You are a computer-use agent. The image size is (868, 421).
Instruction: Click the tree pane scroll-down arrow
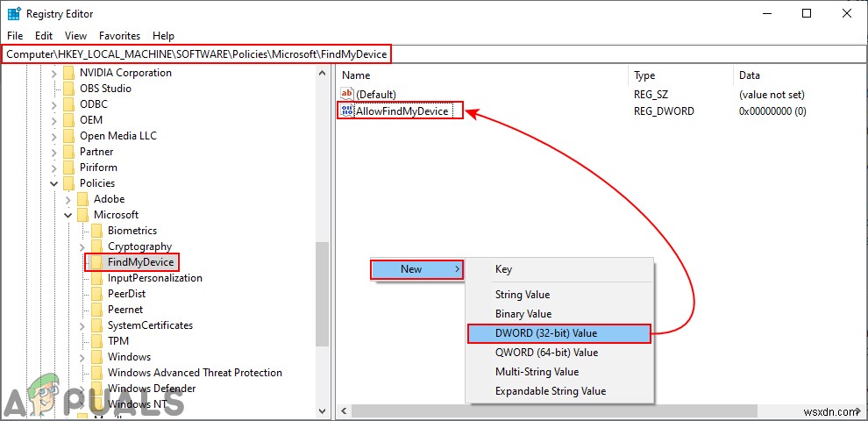click(322, 410)
